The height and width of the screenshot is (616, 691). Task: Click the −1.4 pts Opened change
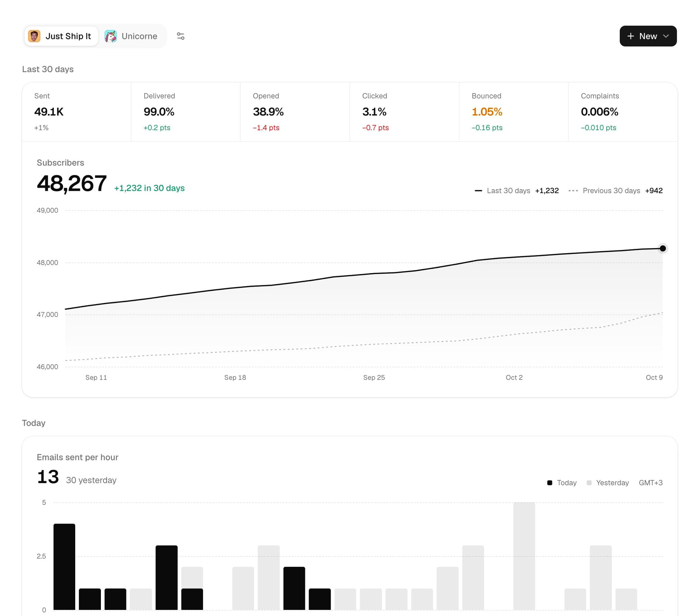(266, 127)
